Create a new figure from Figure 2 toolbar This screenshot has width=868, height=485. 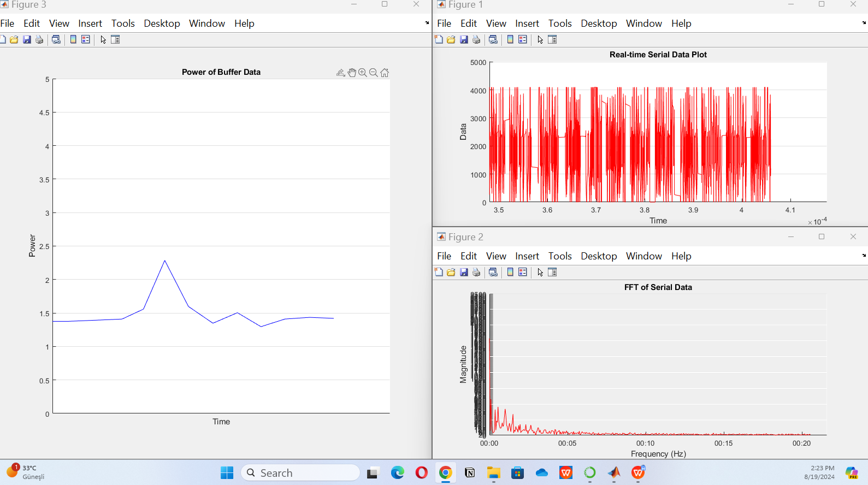coord(439,272)
